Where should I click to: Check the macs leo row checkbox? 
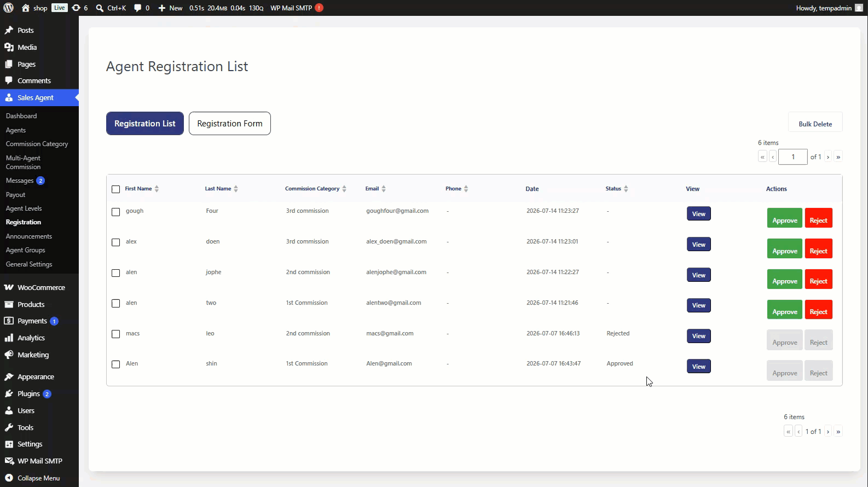(115, 334)
